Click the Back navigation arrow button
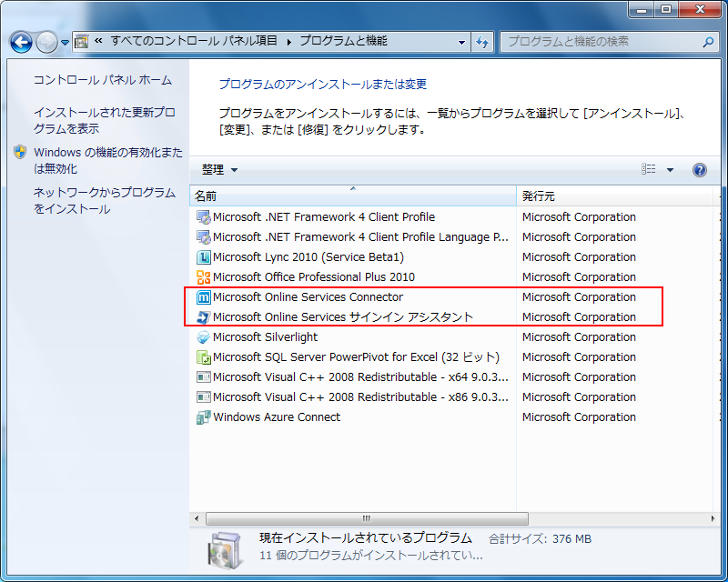 pos(21,43)
